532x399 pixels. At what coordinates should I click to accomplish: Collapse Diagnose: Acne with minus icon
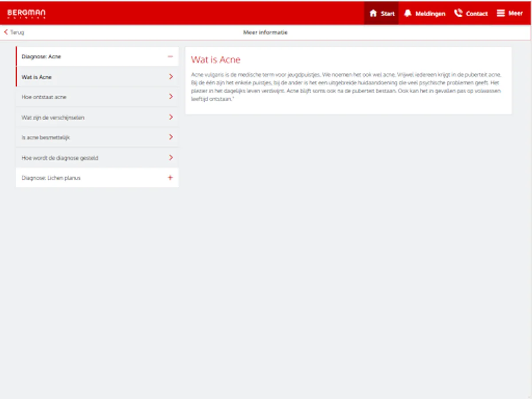170,56
